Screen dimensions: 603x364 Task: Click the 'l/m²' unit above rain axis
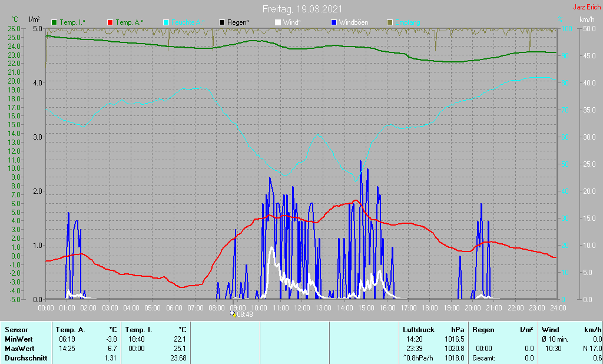[x=34, y=19]
